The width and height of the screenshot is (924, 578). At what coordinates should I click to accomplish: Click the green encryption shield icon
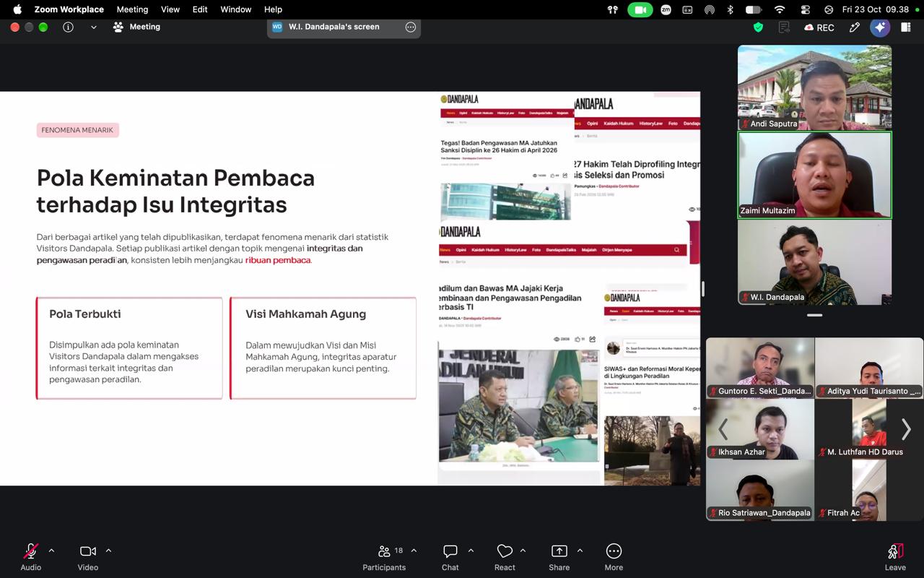pyautogui.click(x=758, y=27)
